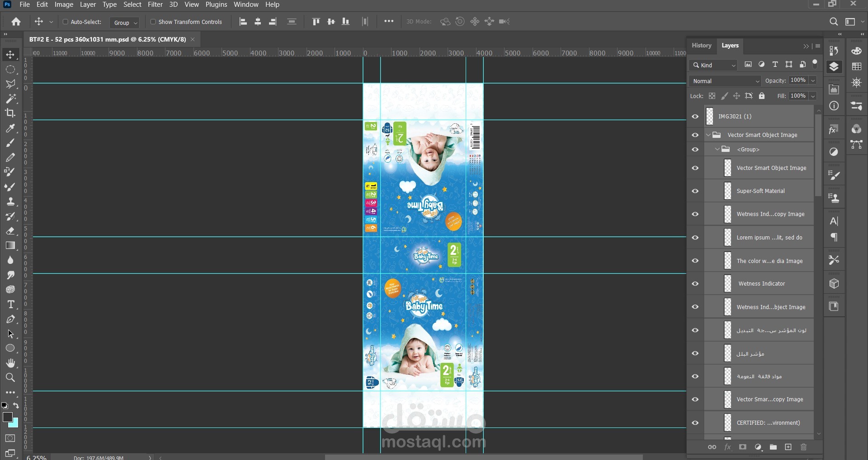The height and width of the screenshot is (460, 868).
Task: Click the add layer mask icon
Action: [x=742, y=447]
